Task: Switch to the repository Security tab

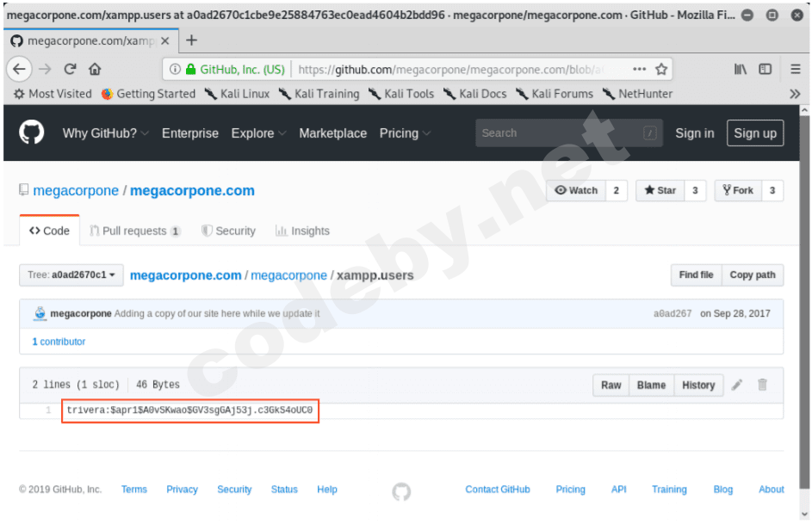Action: pyautogui.click(x=228, y=231)
